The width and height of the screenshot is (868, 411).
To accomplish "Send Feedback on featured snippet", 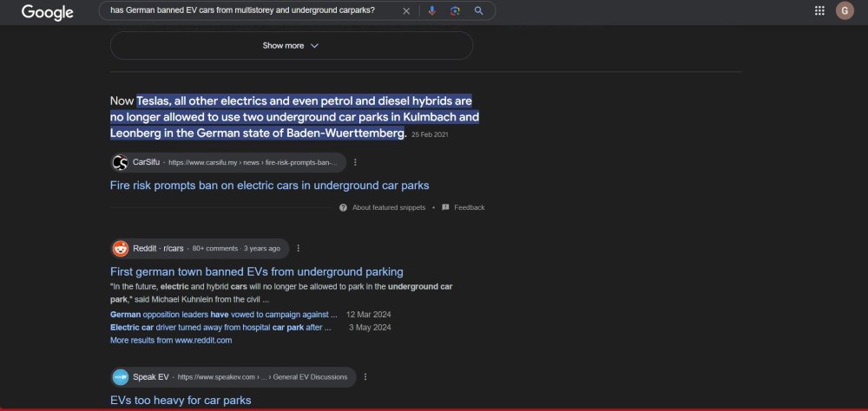I will click(464, 207).
